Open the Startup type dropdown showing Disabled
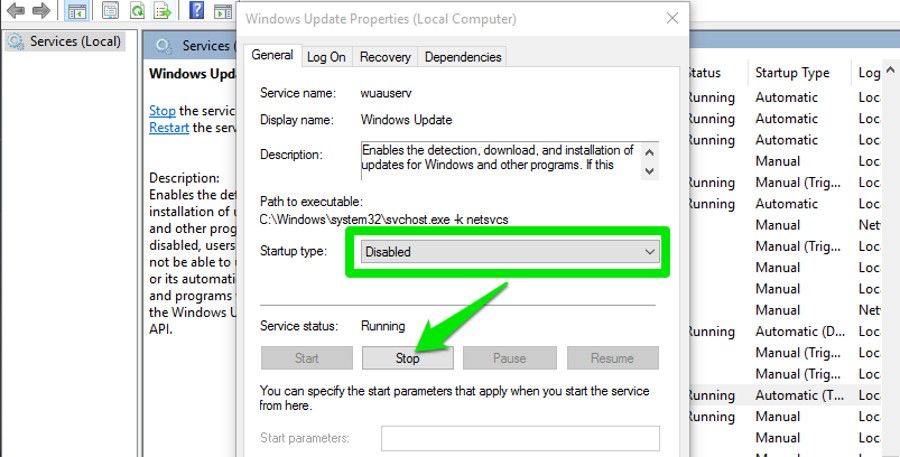 pos(510,251)
